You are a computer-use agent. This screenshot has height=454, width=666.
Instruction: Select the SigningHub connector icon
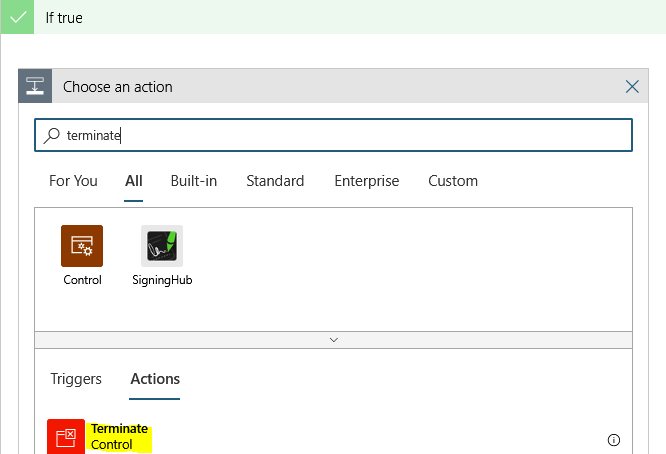(162, 246)
